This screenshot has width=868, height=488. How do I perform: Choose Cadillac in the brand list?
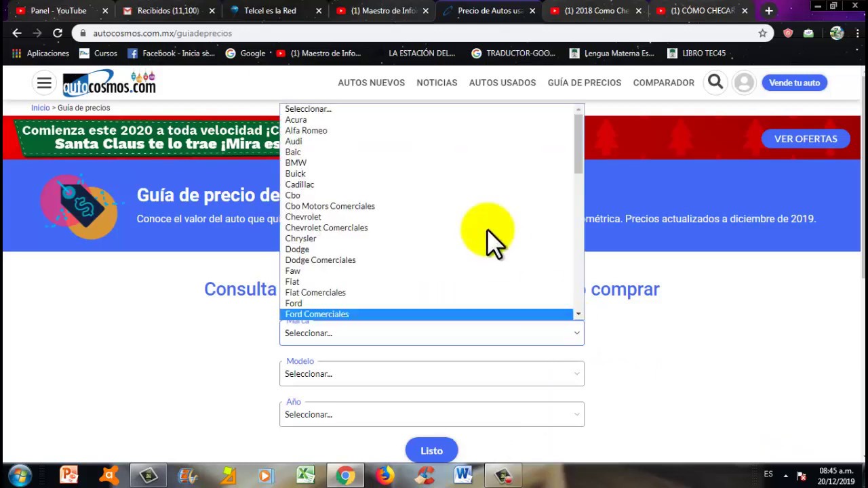(x=427, y=184)
